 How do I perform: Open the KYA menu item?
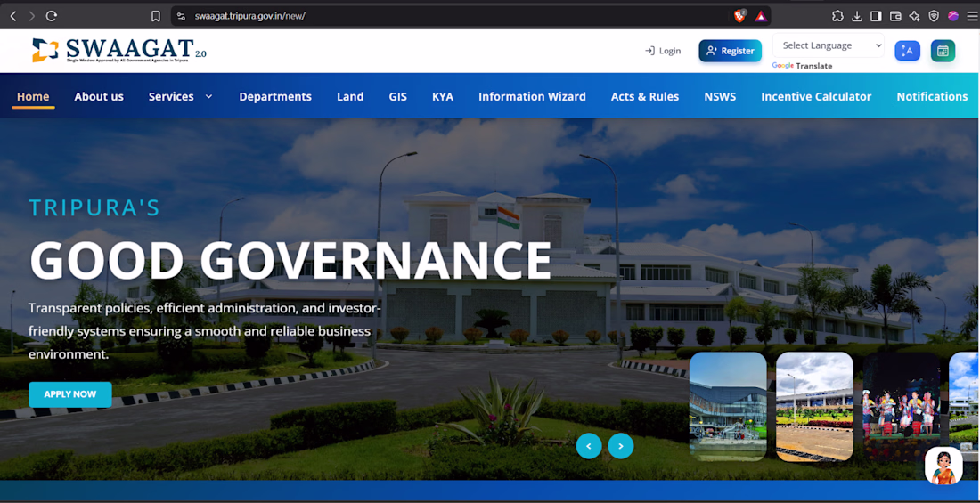(443, 96)
